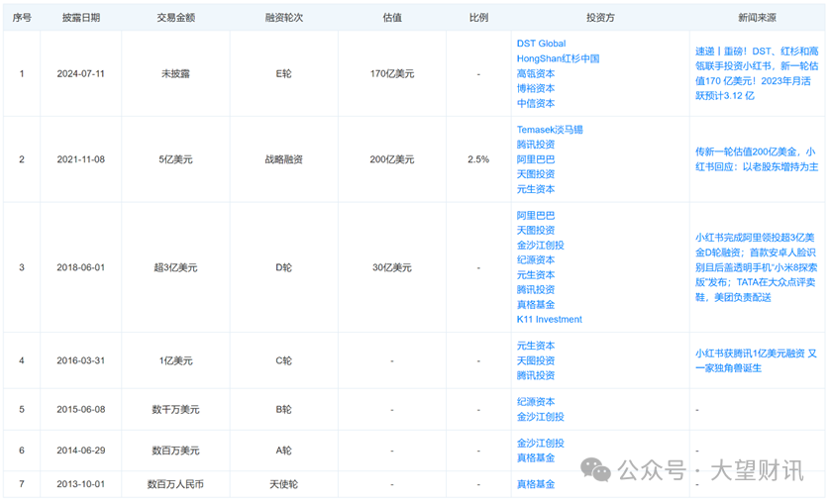Select the date cell 2013-10-01

pyautogui.click(x=81, y=484)
